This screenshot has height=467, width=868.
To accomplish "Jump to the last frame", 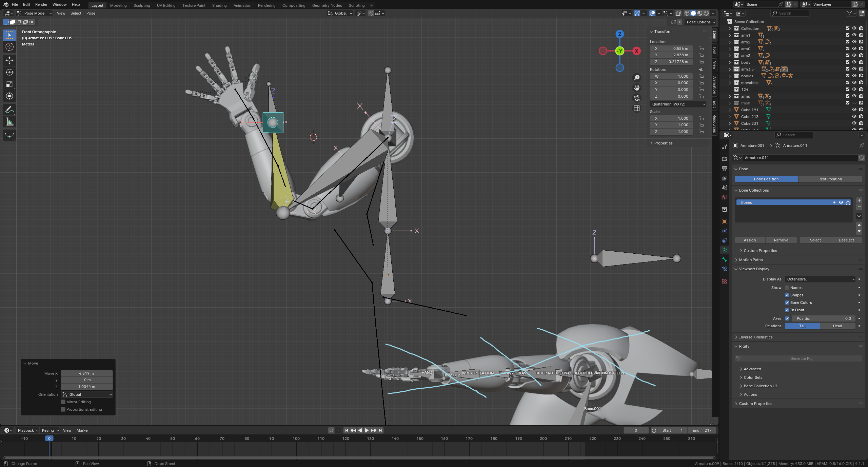I will click(381, 430).
